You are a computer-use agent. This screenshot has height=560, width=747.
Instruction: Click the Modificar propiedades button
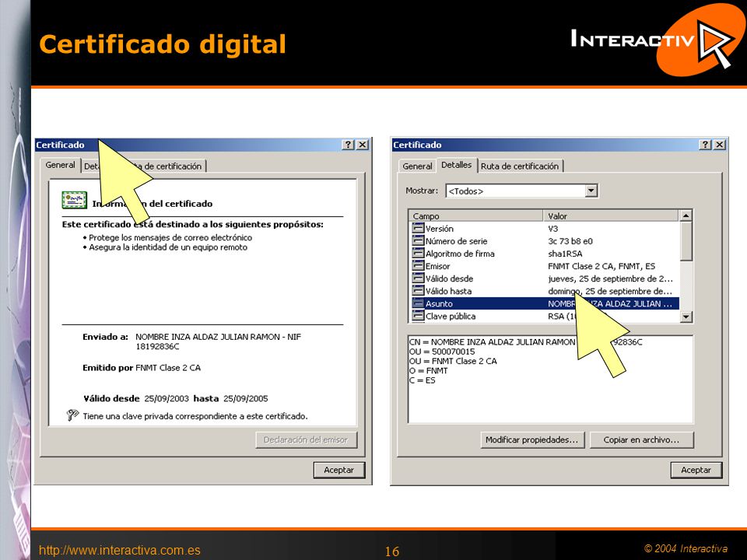point(531,440)
